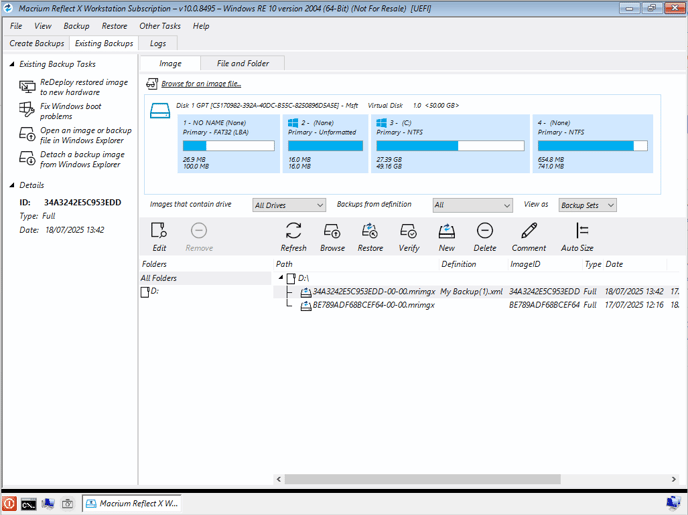The image size is (688, 515).
Task: Click the scrollbar left arrow
Action: pos(279,479)
